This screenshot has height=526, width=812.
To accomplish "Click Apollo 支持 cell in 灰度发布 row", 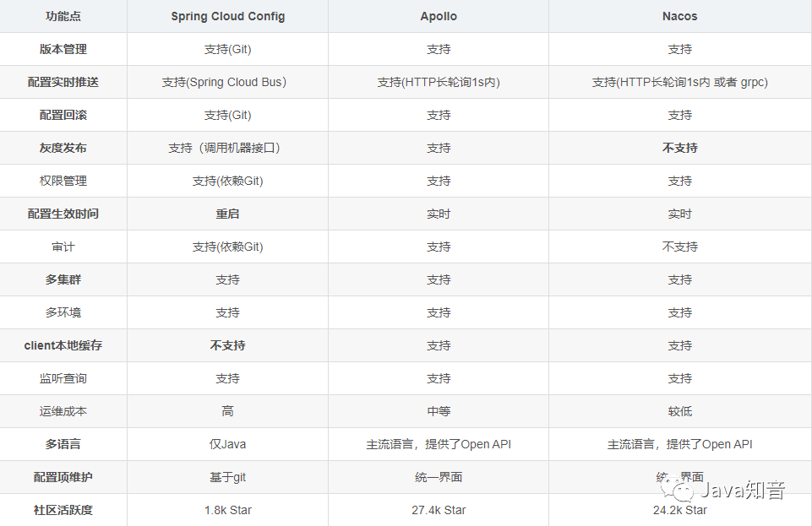I will [439, 148].
